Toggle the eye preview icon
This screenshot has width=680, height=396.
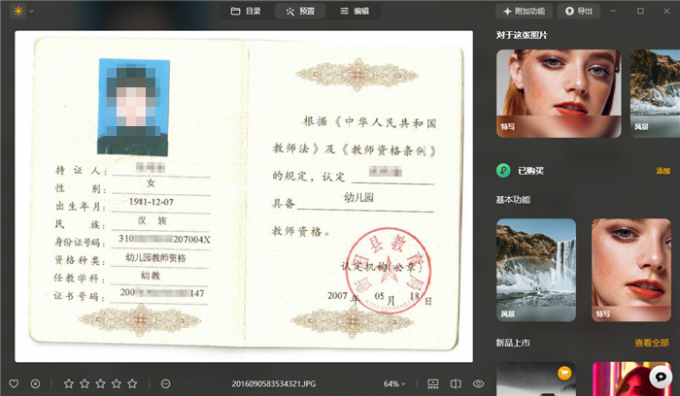tap(478, 383)
